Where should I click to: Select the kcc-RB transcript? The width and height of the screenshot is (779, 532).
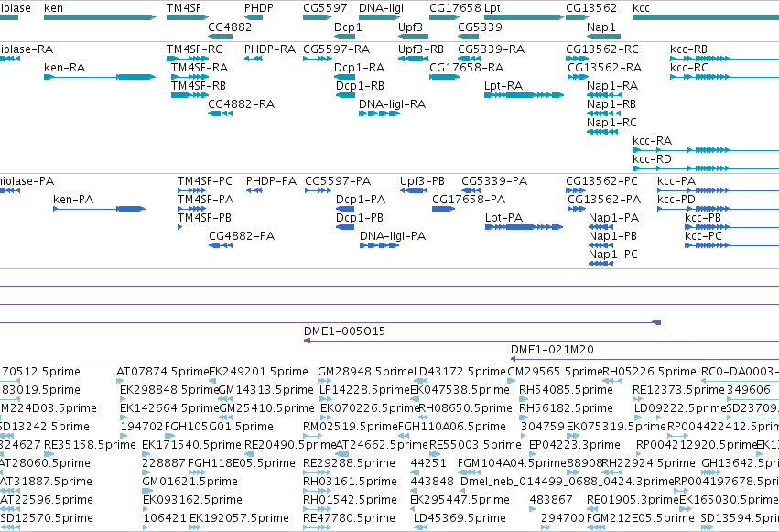coord(724,59)
